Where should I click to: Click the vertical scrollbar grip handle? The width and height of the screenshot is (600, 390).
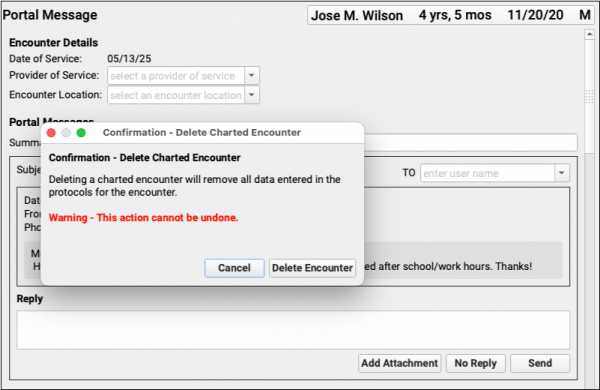(589, 96)
